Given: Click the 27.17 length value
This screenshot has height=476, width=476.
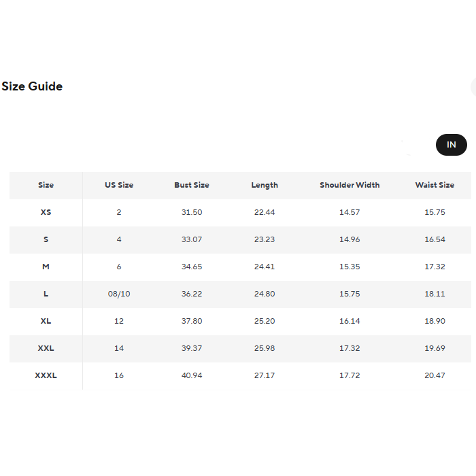Looking at the screenshot, I should click(265, 375).
